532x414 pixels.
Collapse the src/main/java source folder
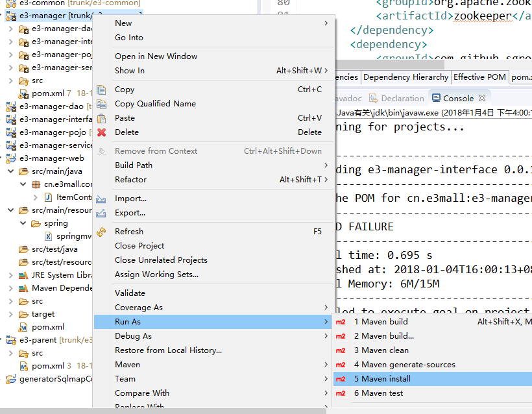click(x=10, y=171)
